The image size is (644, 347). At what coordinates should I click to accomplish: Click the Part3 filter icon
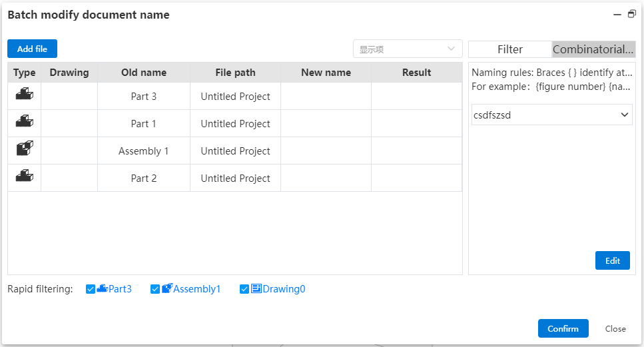pyautogui.click(x=103, y=288)
